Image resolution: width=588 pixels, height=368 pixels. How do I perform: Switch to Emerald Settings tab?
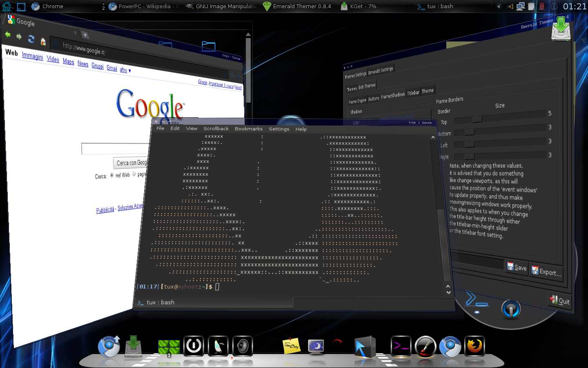(381, 71)
